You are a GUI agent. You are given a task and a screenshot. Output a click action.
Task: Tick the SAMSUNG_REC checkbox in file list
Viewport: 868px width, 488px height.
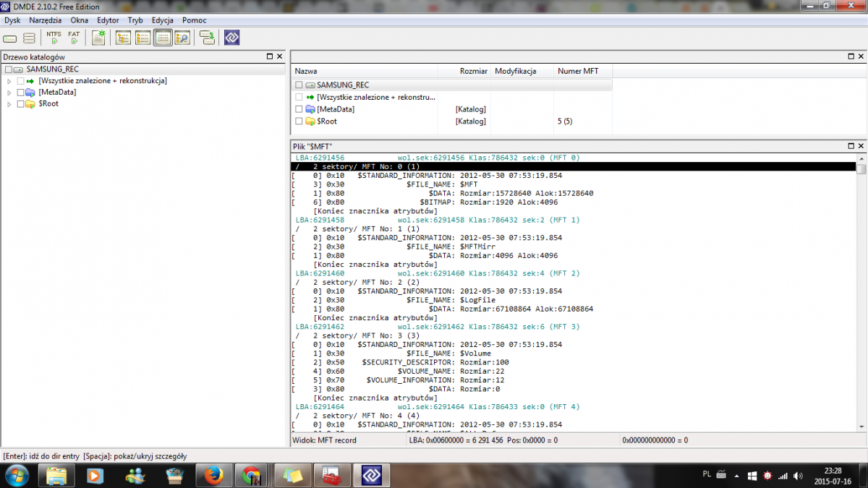click(299, 85)
